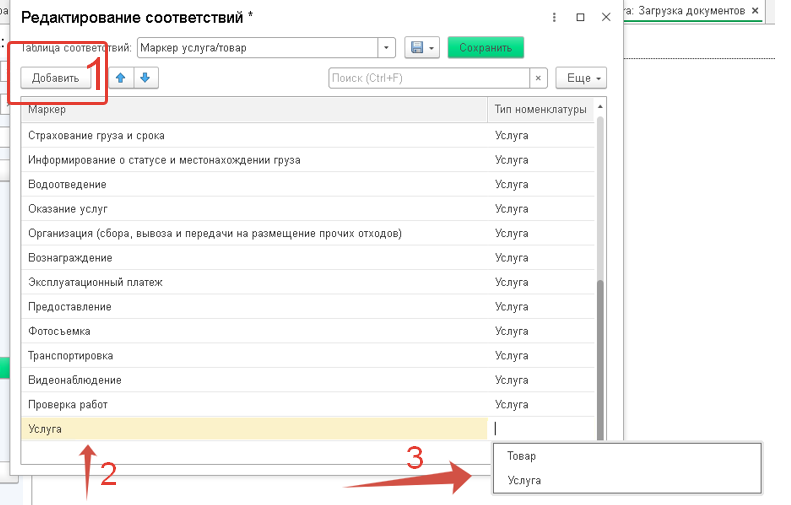Click Услуга type in the Фотосъемка row
The height and width of the screenshot is (505, 791).
point(512,331)
